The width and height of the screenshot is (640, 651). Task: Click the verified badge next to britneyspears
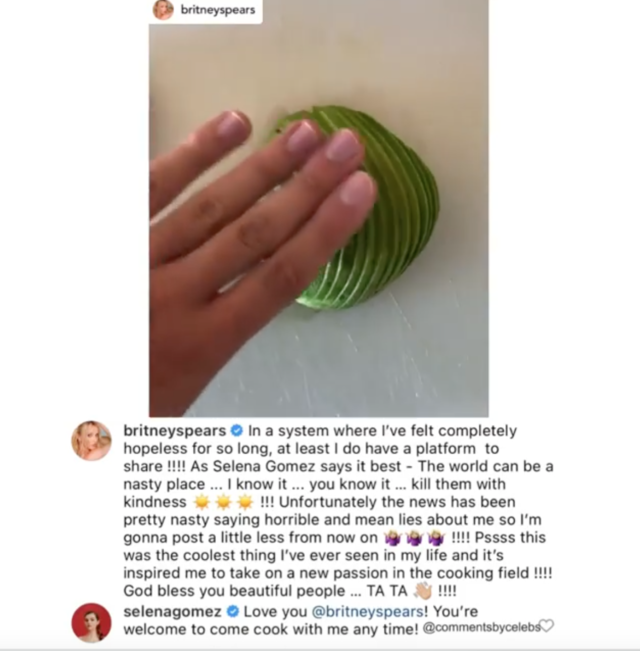click(x=236, y=431)
